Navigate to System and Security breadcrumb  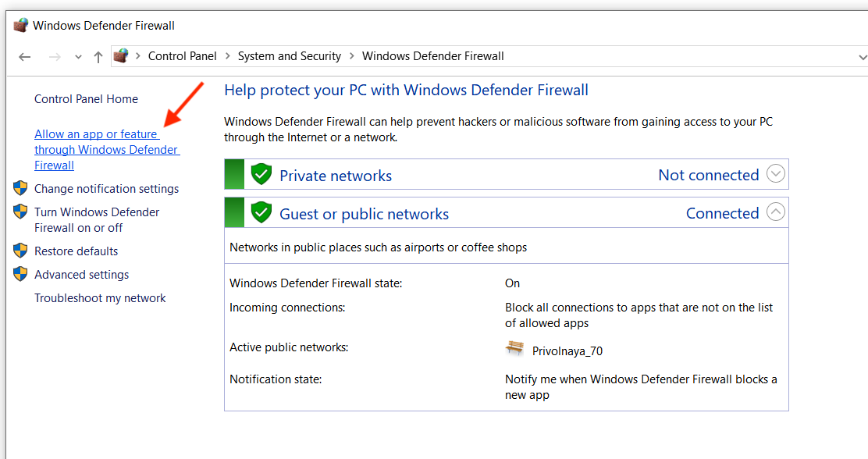290,56
